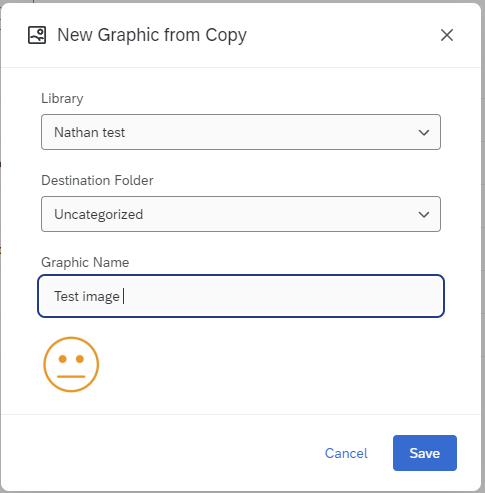Expand the Destination Folder dropdown
Image resolution: width=485 pixels, height=493 pixels.
(x=241, y=214)
